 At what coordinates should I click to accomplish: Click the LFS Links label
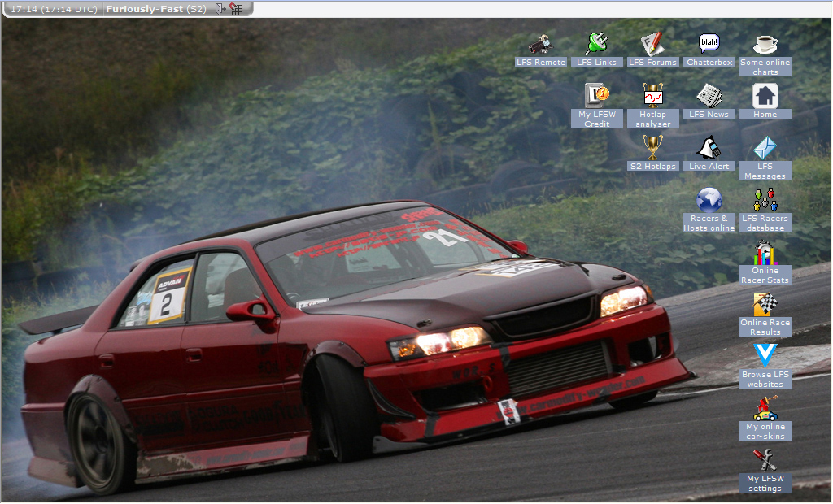pos(596,62)
